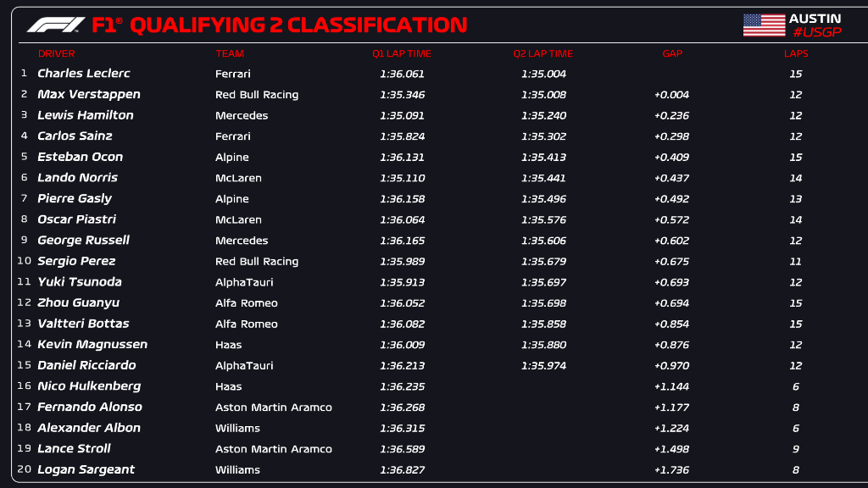Click Logan Sargeant's name

coord(86,469)
